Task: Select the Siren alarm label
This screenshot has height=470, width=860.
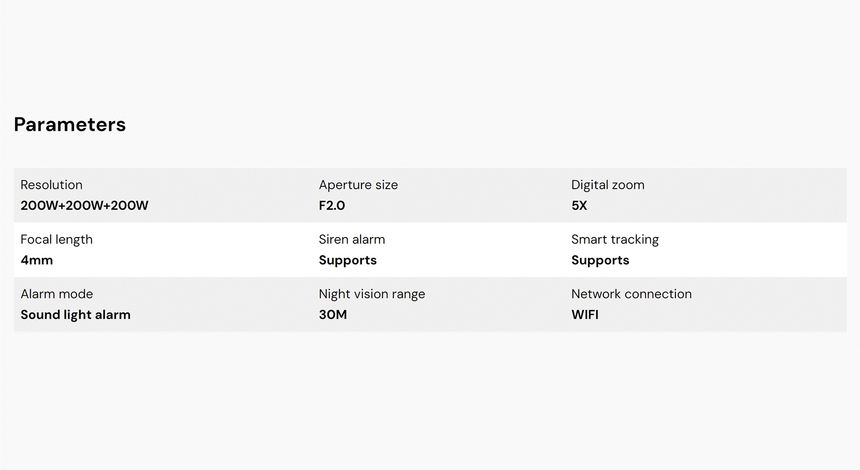Action: (352, 240)
